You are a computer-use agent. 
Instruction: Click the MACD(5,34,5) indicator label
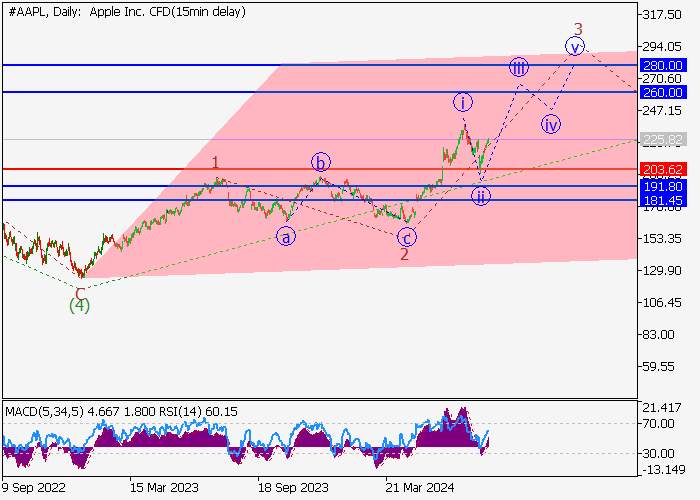point(44,411)
